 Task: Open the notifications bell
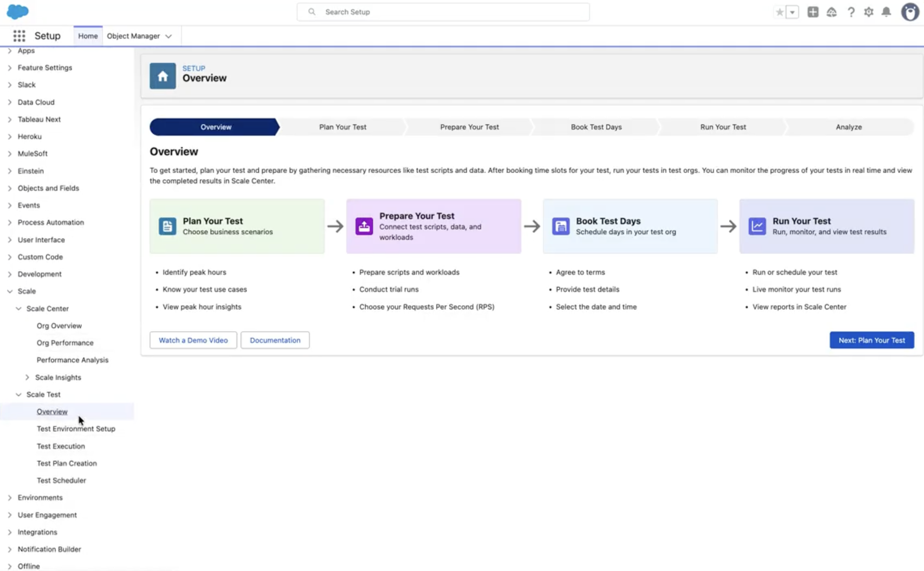[x=886, y=12]
